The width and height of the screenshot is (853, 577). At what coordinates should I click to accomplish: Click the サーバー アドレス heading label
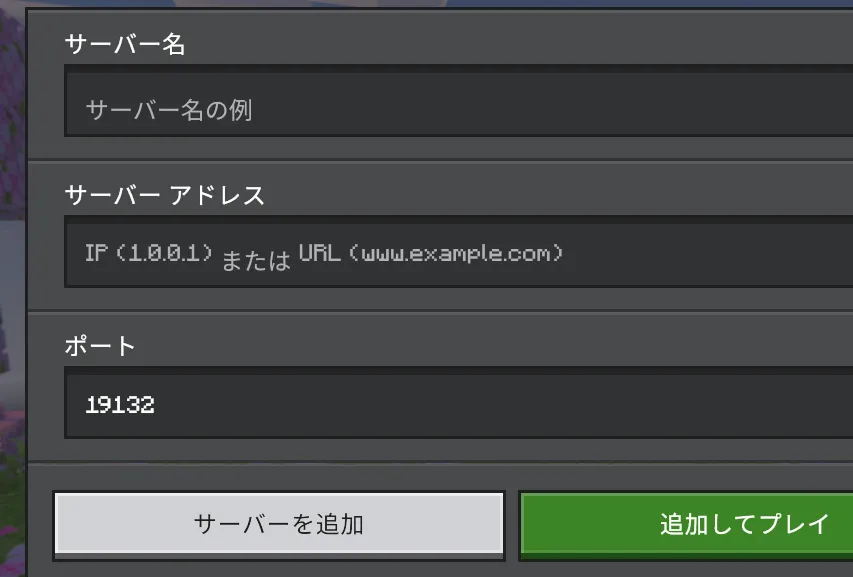165,195
